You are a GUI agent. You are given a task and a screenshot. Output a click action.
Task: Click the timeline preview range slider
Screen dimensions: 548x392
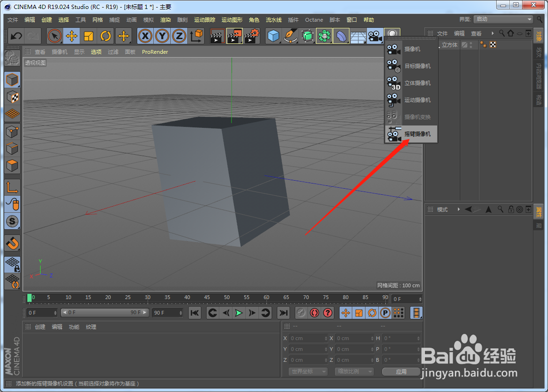click(105, 313)
